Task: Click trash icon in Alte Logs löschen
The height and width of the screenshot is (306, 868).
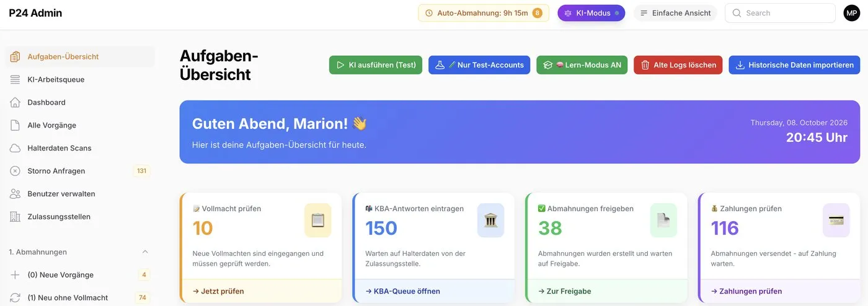Action: coord(645,65)
